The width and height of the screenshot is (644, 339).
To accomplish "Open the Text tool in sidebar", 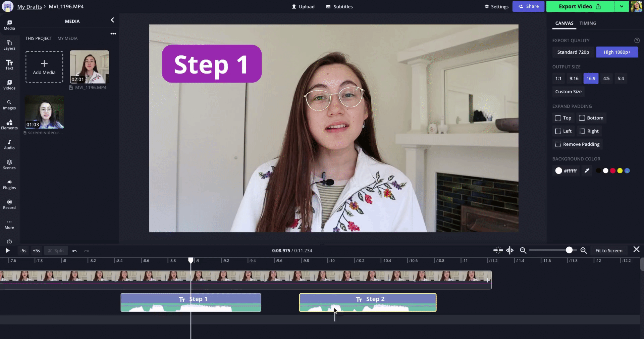I will (x=9, y=64).
